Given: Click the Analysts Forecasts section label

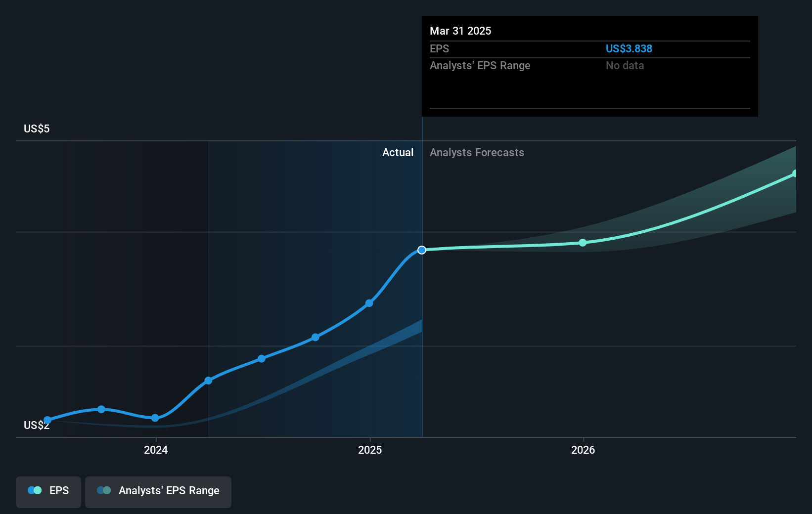Looking at the screenshot, I should click(x=477, y=152).
